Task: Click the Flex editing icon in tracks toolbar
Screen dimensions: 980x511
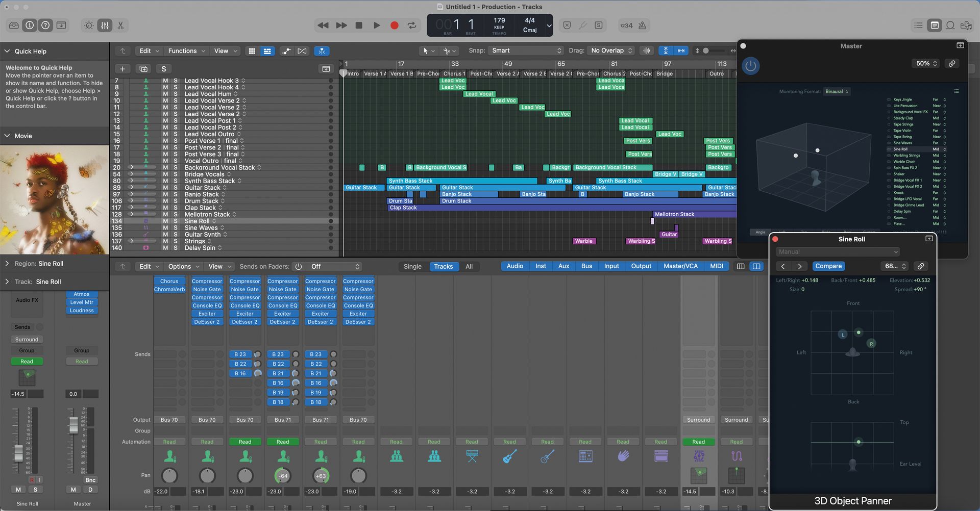Action: [322, 50]
